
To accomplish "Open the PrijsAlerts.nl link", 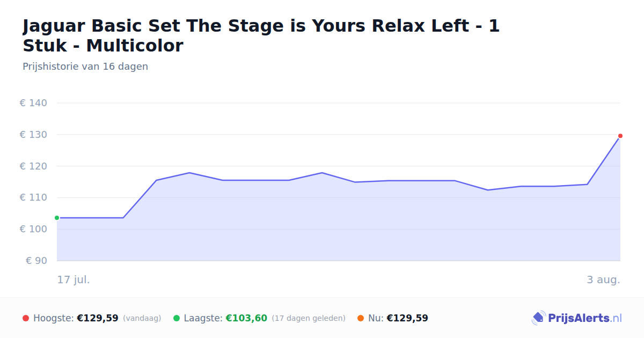I will pos(577,318).
